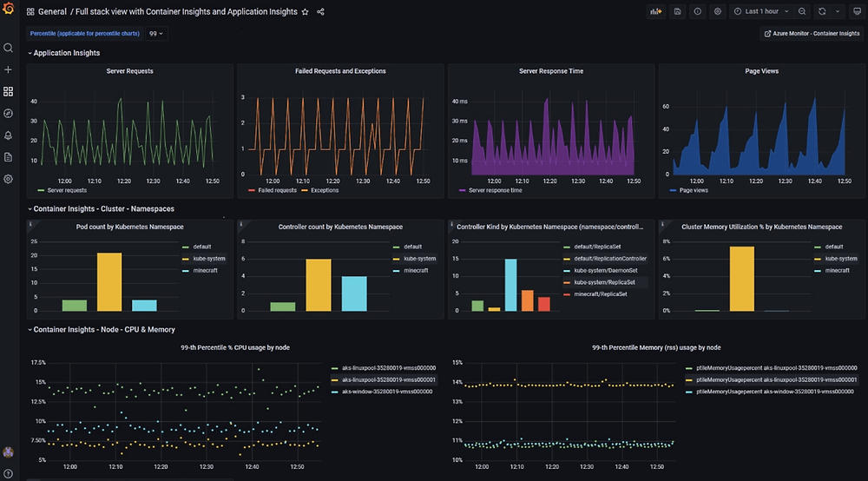Click kube-system/ReplicaSet orange color swatch
Image resolution: width=868 pixels, height=481 pixels.
tap(566, 282)
